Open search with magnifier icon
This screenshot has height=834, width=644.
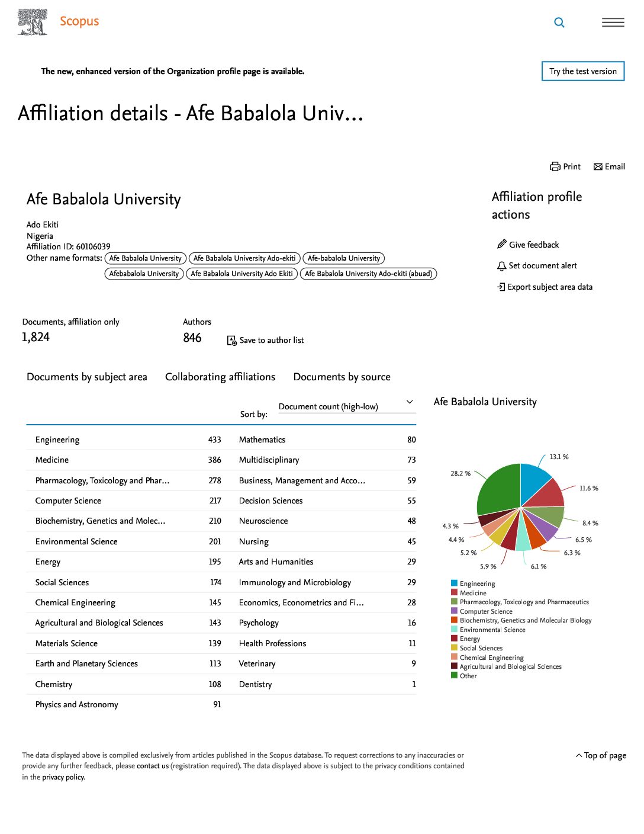pyautogui.click(x=559, y=23)
